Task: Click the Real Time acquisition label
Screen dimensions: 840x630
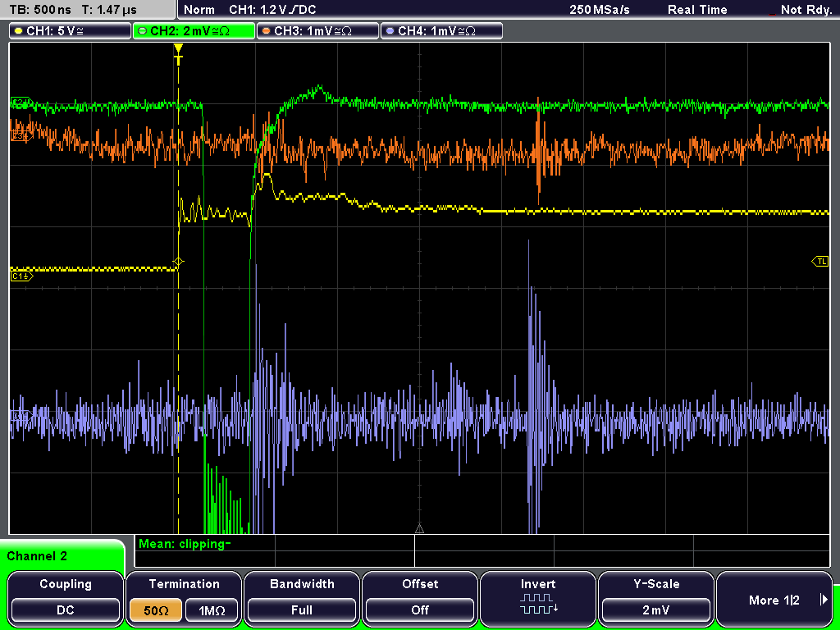Action: [697, 10]
